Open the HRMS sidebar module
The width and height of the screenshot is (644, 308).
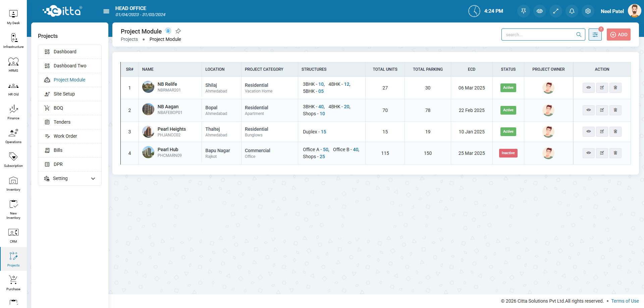pyautogui.click(x=13, y=65)
